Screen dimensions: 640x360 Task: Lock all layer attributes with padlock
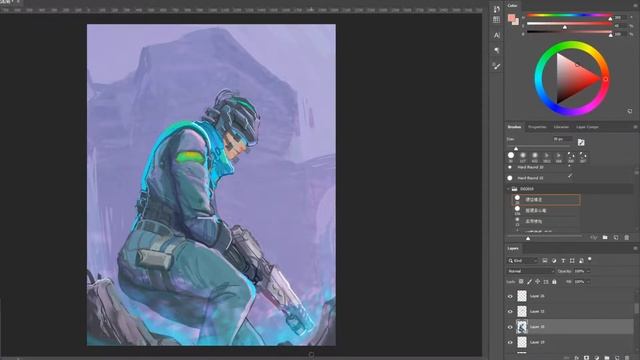tap(554, 282)
